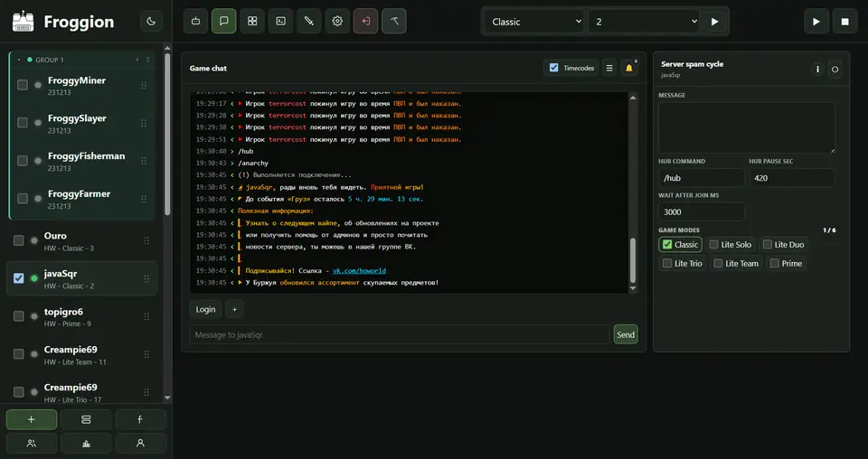This screenshot has height=459, width=868.
Task: Click the game chat scrollbar down arrow
Action: (x=633, y=288)
